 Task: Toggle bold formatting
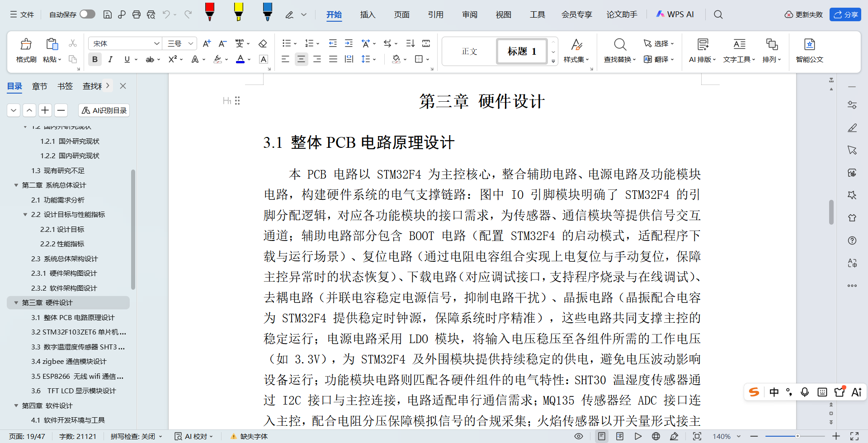pos(95,59)
